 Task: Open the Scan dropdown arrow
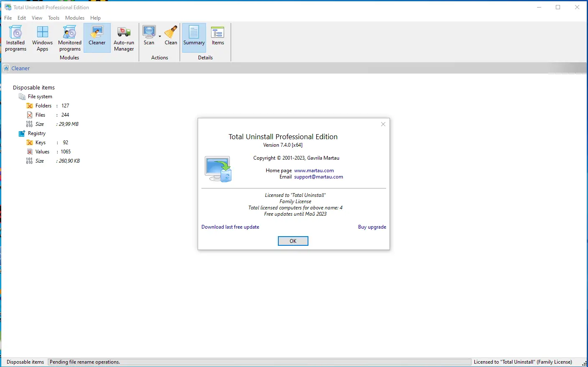pos(160,36)
